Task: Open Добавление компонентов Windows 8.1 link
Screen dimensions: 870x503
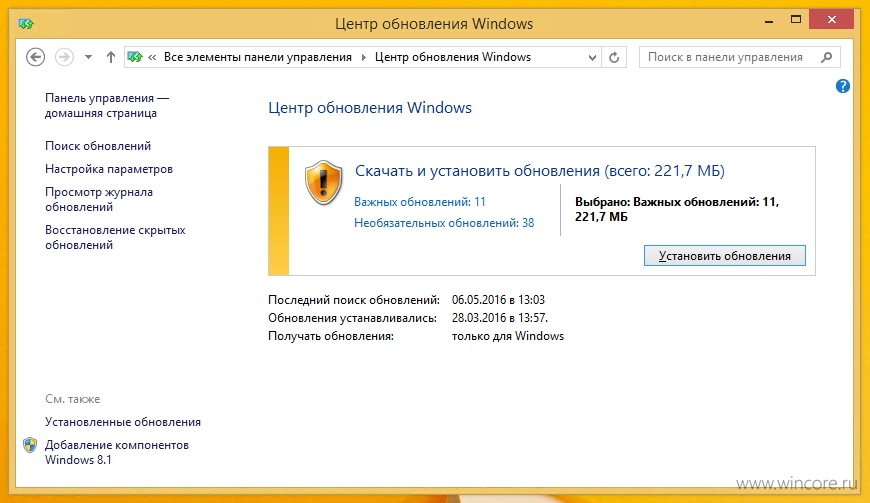Action: (117, 452)
